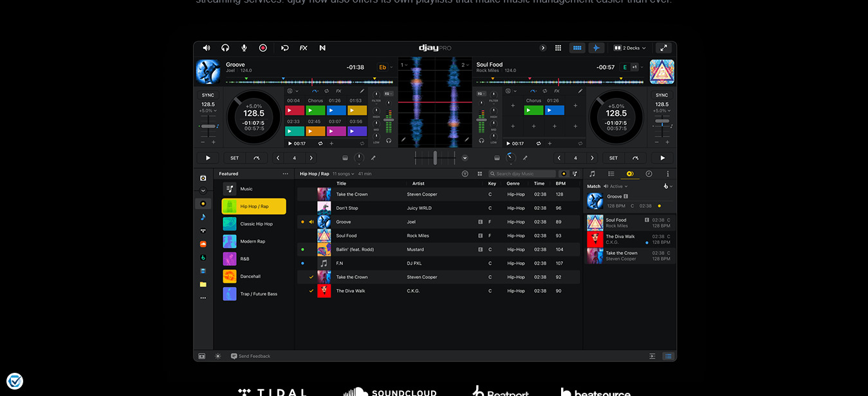Image resolution: width=868 pixels, height=396 pixels.
Task: Click the library filter icon
Action: tap(465, 174)
